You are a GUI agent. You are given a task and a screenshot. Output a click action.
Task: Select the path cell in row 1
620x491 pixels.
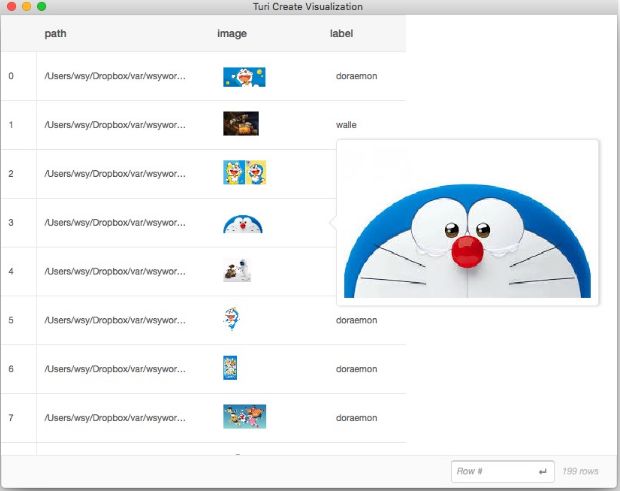pyautogui.click(x=115, y=125)
